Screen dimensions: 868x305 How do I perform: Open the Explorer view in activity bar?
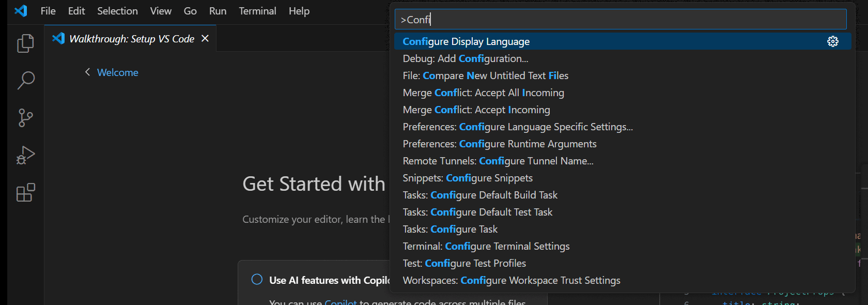(x=25, y=43)
